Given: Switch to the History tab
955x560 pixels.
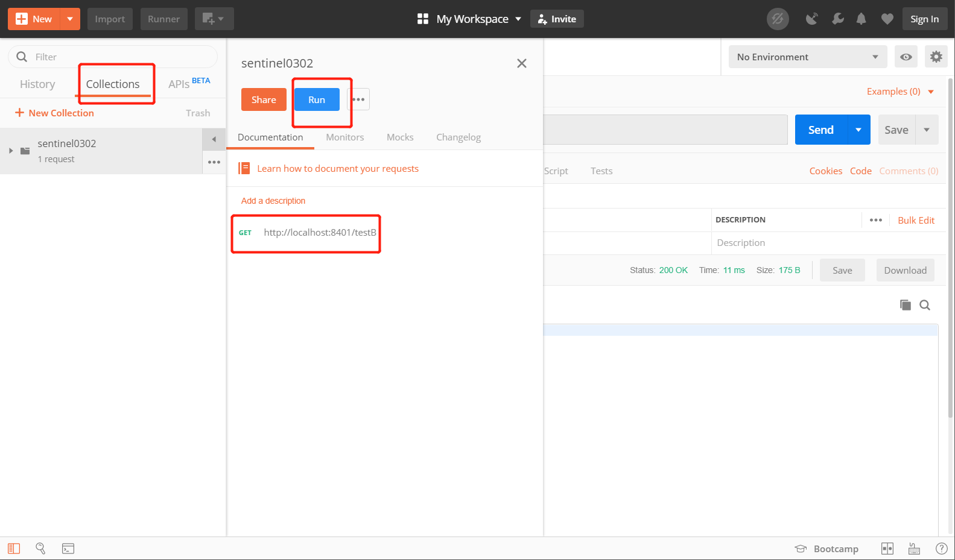Looking at the screenshot, I should [37, 84].
